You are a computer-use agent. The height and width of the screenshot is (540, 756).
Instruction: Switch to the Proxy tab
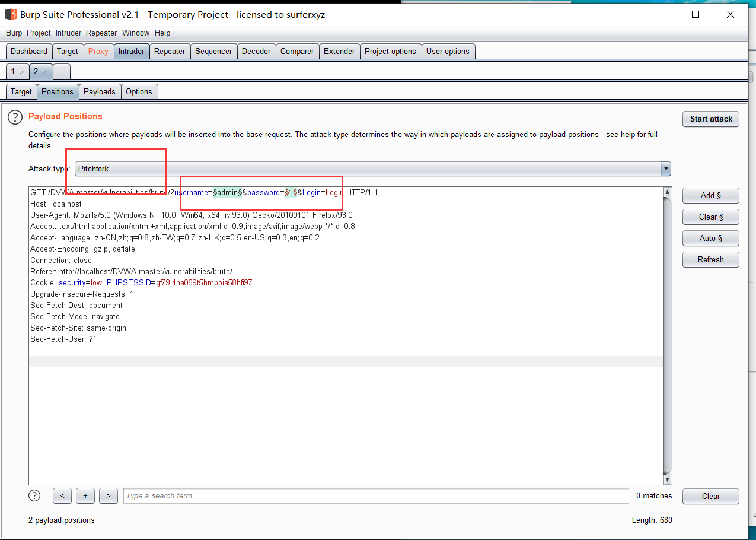click(98, 52)
